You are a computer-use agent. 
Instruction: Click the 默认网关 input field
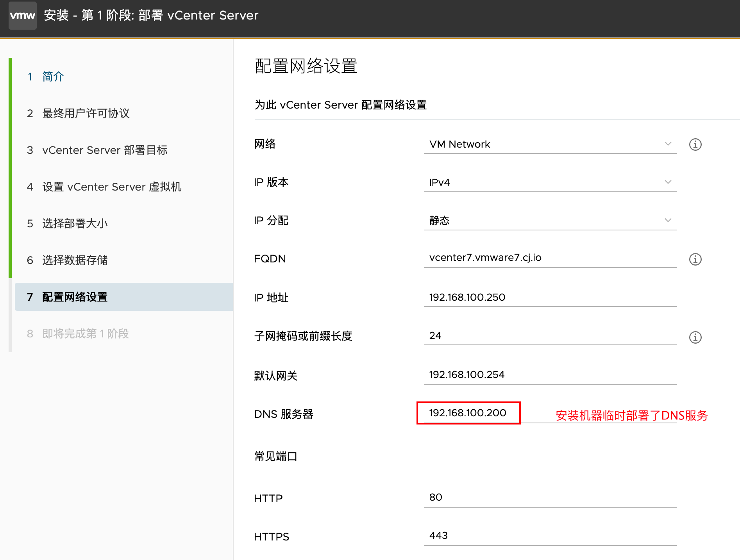[x=550, y=375]
